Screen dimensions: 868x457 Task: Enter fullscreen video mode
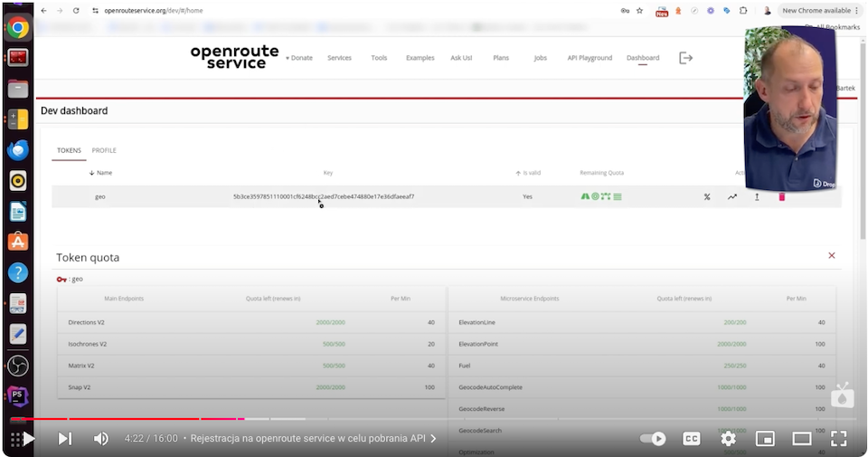pos(839,439)
